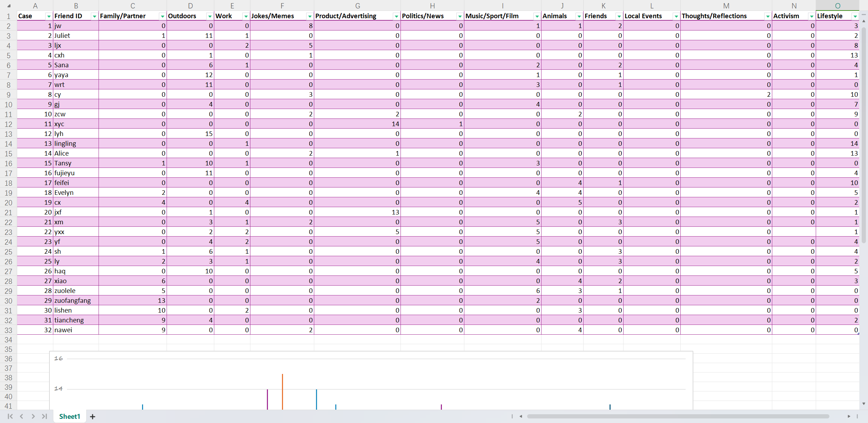The width and height of the screenshot is (868, 423).
Task: Click the vertical scrollbar down arrow
Action: pos(863,404)
